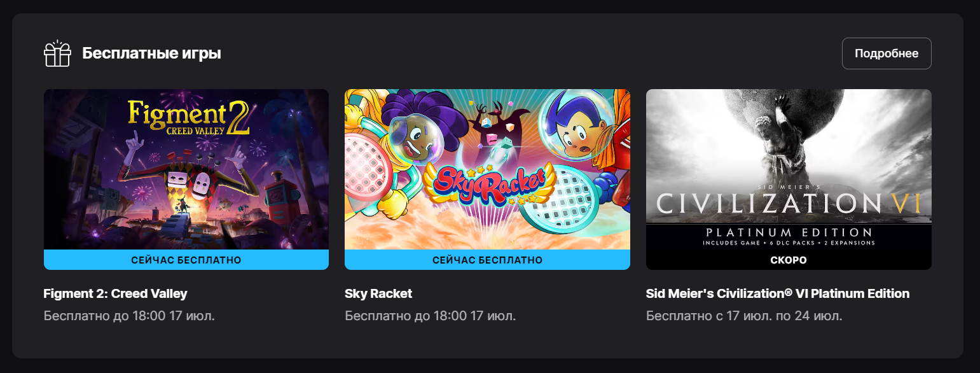Click the CIVILIZATION VI logo text
Image resolution: width=980 pixels, height=373 pixels.
tap(789, 204)
